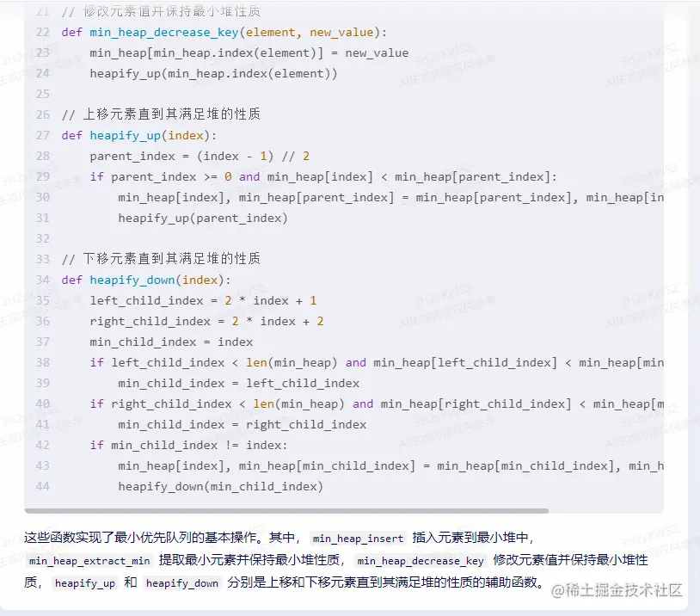
Task: Click inline code 'min_heap_decrease_key' in the paragraph
Action: pyautogui.click(x=421, y=561)
